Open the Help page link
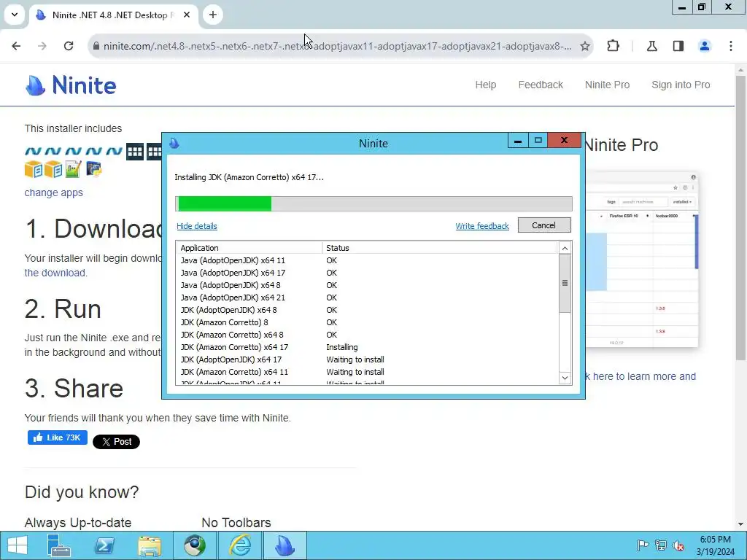Image resolution: width=747 pixels, height=560 pixels. pos(485,85)
